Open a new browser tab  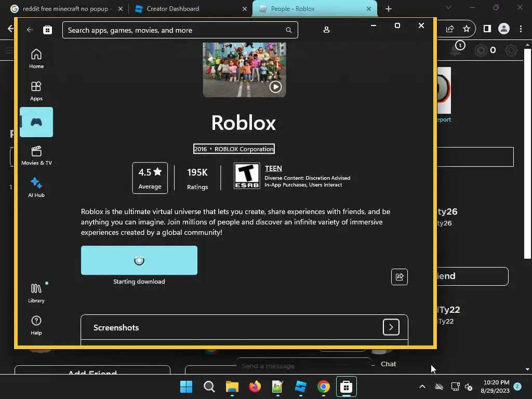[389, 9]
